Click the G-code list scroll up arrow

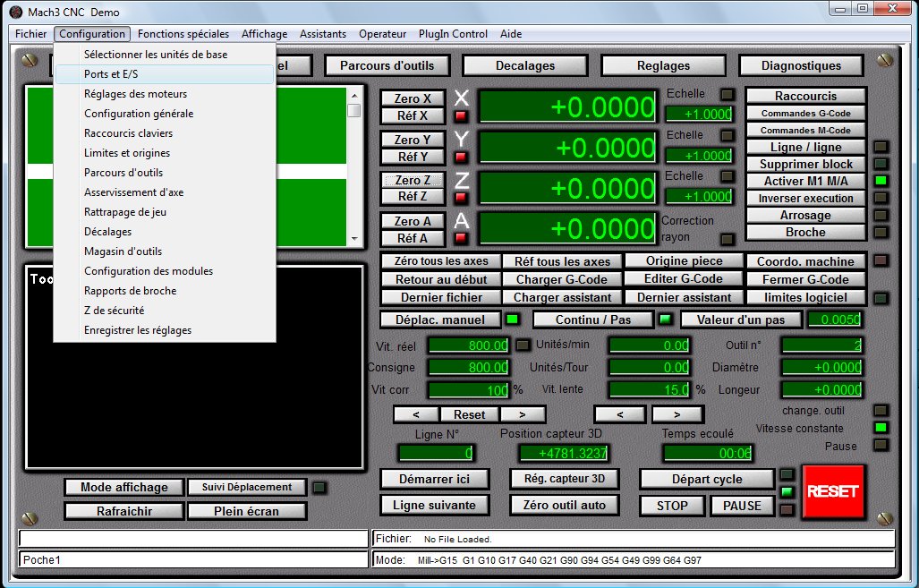point(354,95)
